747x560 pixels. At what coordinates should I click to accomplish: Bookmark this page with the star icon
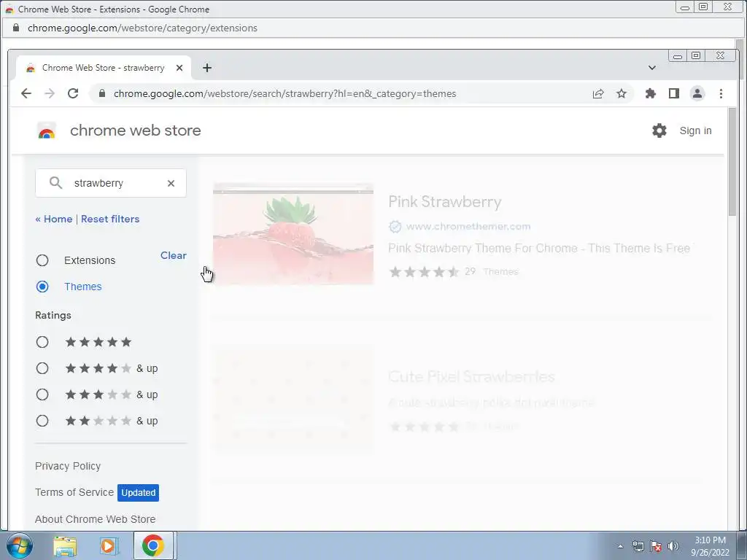click(622, 94)
